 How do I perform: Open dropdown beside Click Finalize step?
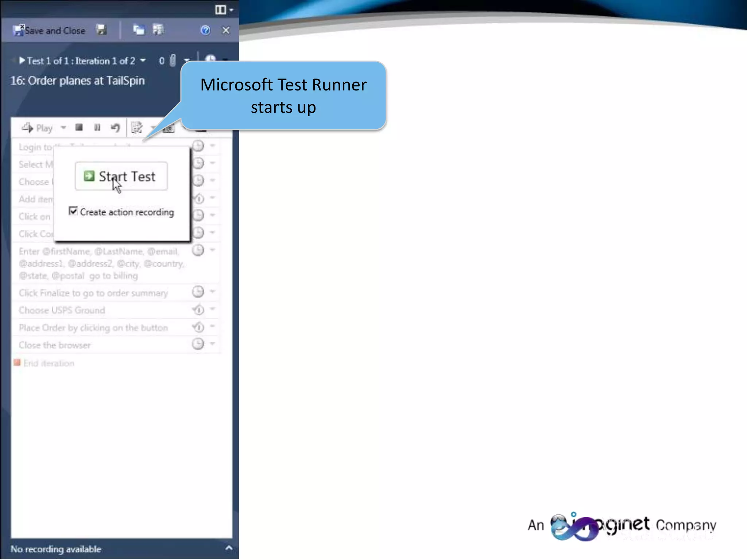tap(213, 292)
